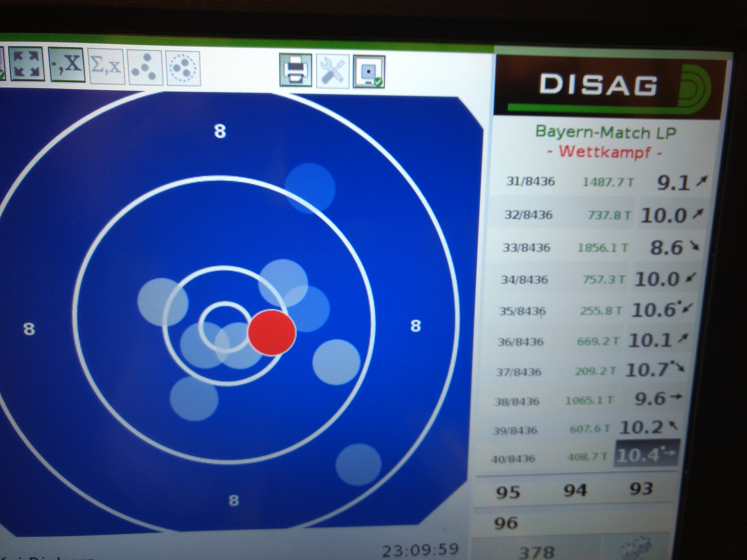Click the series total 95
This screenshot has height=560, width=747.
coord(508,492)
